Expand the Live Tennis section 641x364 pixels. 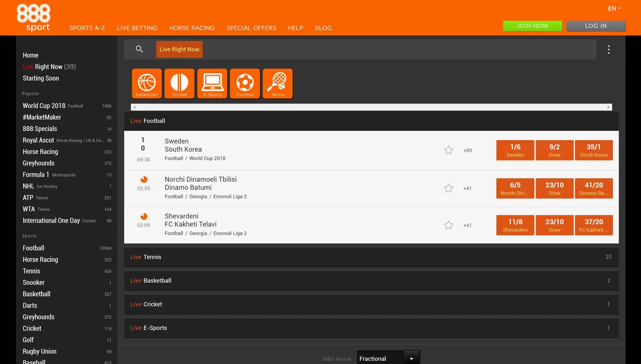(x=371, y=257)
